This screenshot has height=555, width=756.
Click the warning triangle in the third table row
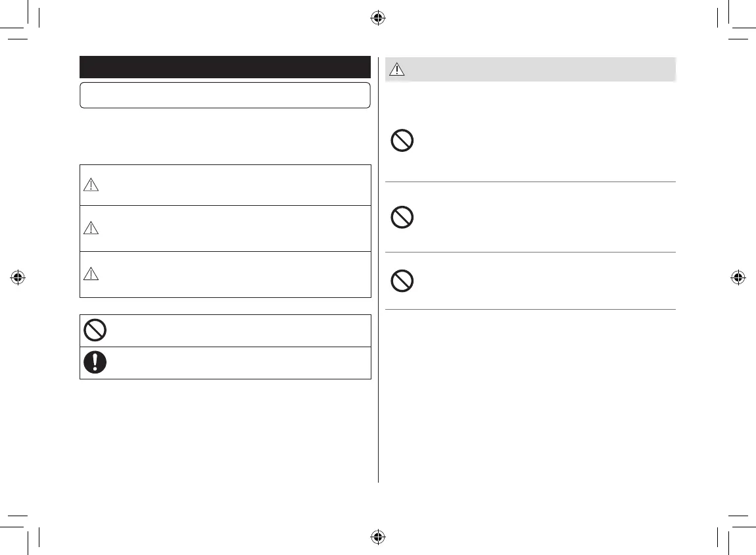(91, 275)
